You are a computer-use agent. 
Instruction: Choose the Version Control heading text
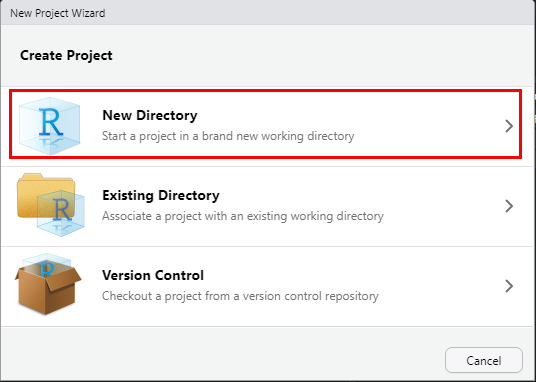pyautogui.click(x=153, y=275)
